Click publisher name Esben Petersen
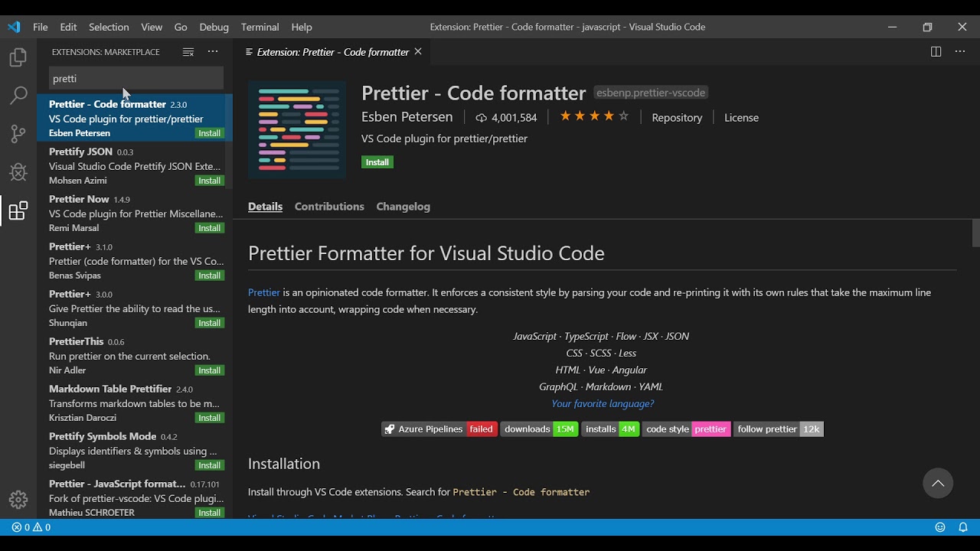980x551 pixels. point(407,117)
